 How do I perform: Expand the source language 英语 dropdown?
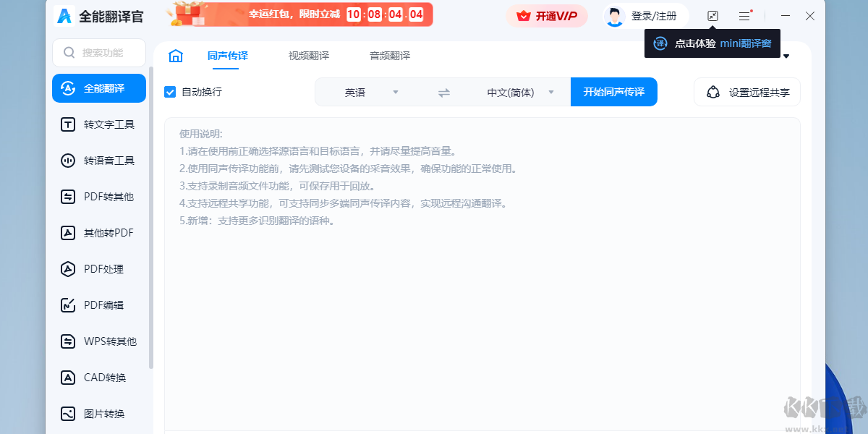pos(395,92)
